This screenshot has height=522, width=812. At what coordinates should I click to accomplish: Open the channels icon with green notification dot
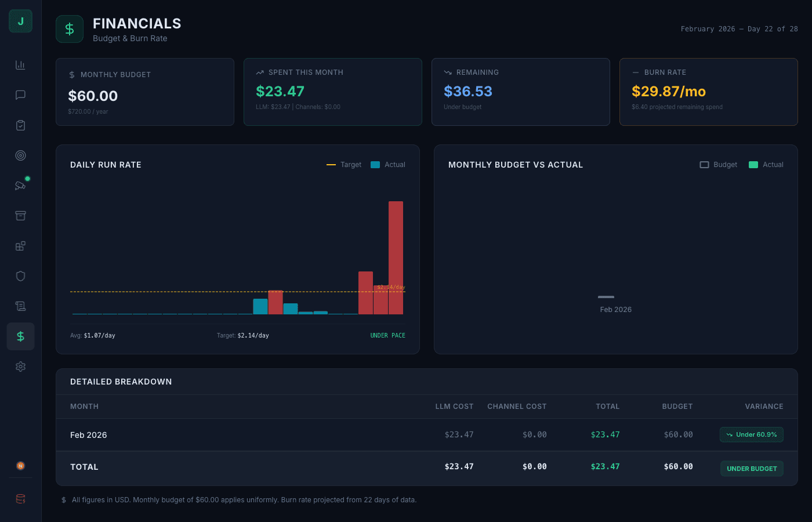pyautogui.click(x=20, y=186)
